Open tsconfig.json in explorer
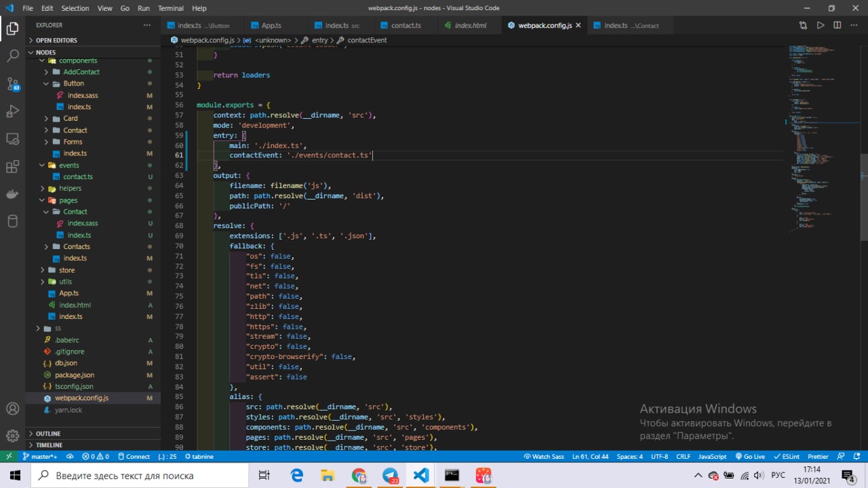 (74, 386)
